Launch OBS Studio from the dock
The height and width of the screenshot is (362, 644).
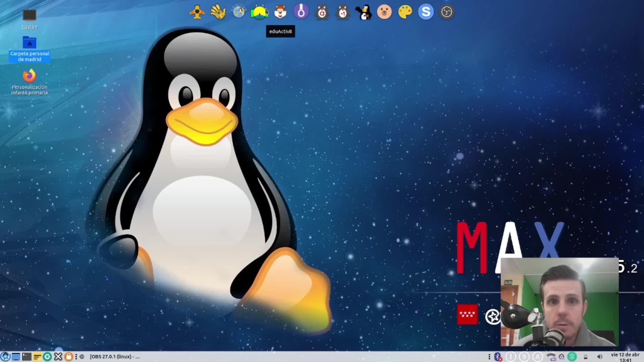click(x=447, y=12)
